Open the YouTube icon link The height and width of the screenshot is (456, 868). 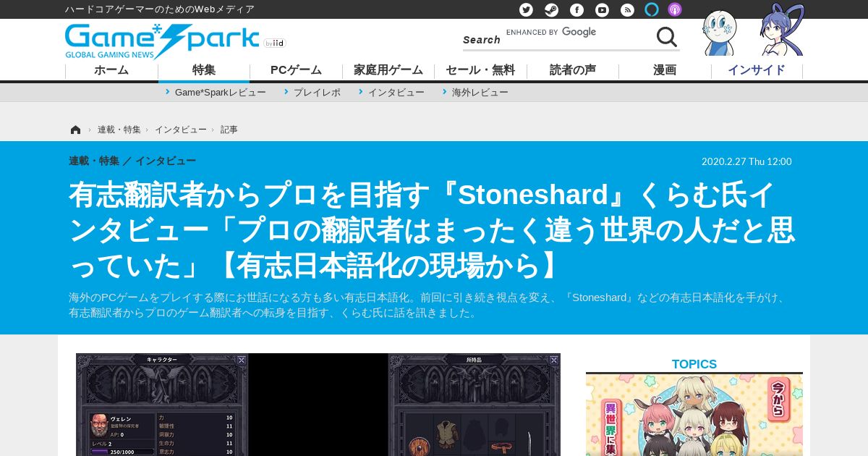coord(602,9)
